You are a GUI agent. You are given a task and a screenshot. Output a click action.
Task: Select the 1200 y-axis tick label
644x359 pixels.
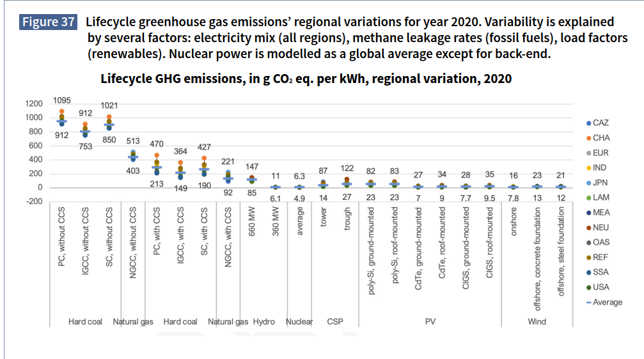pyautogui.click(x=34, y=103)
